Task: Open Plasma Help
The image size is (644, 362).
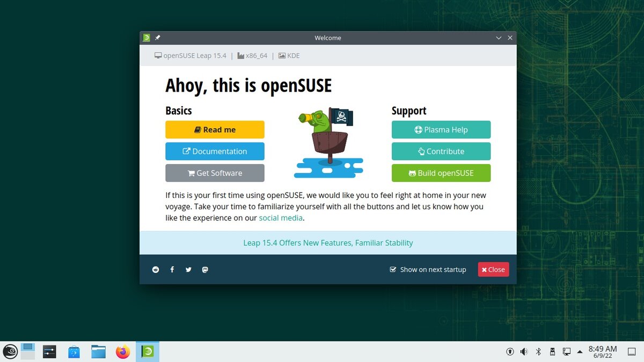Action: coord(441,130)
